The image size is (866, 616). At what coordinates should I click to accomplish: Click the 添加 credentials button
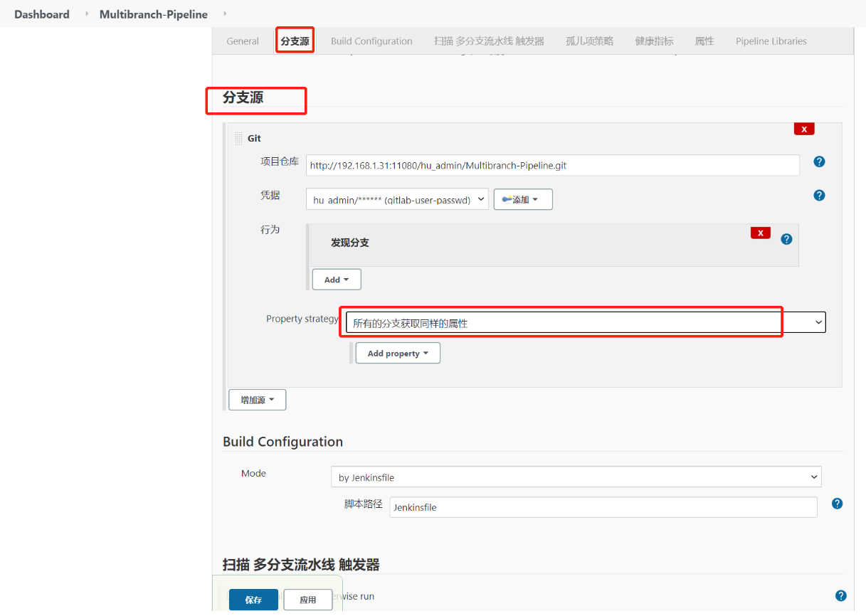(x=523, y=200)
